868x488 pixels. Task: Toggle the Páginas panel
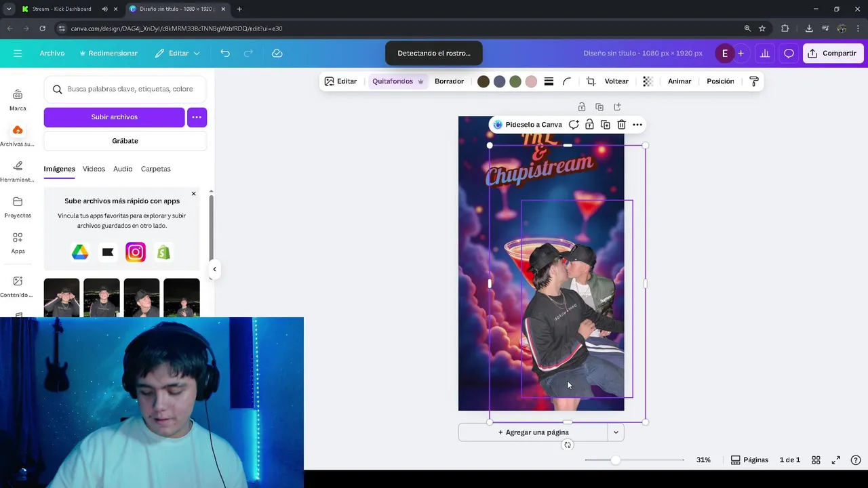tap(749, 460)
